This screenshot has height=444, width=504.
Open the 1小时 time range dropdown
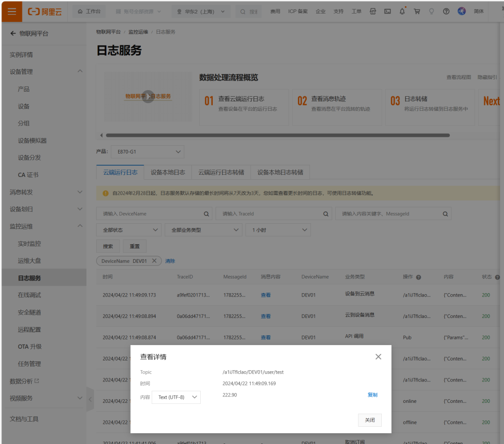[278, 230]
